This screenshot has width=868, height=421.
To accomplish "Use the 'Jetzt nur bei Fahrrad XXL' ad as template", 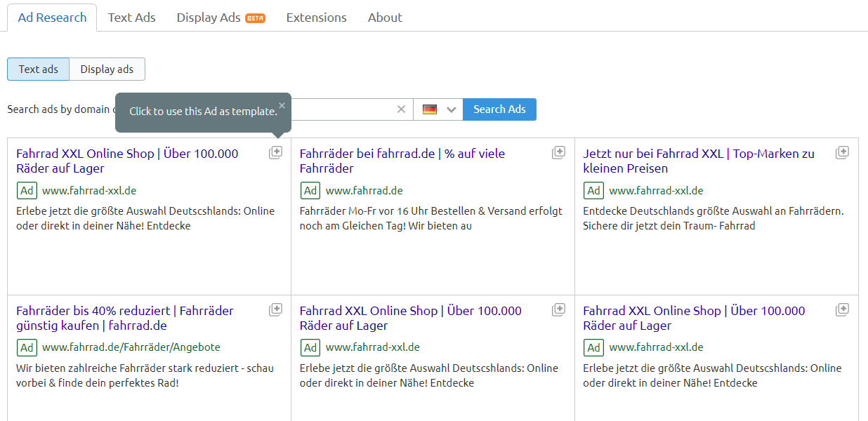I will 842,152.
